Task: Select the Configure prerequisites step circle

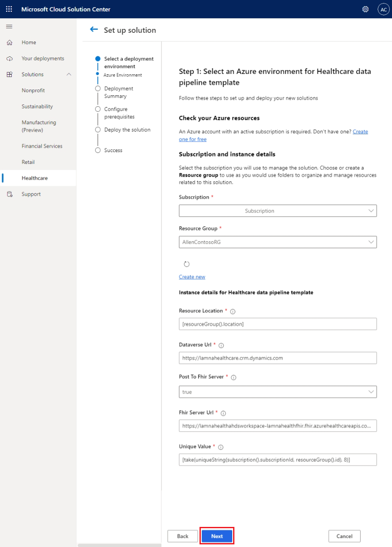Action: (97, 109)
